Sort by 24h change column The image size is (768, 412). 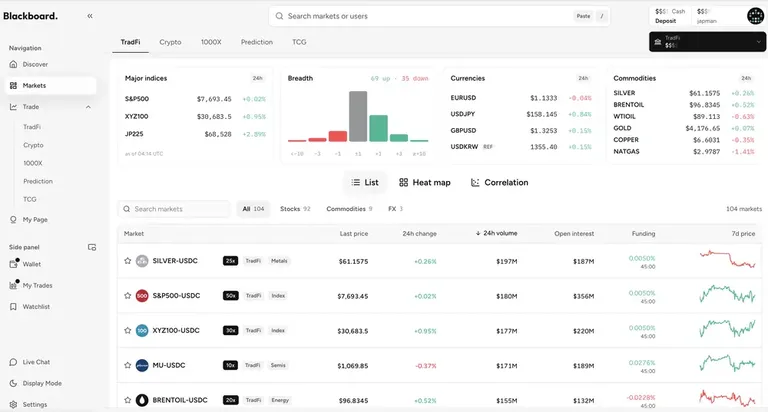click(x=419, y=234)
